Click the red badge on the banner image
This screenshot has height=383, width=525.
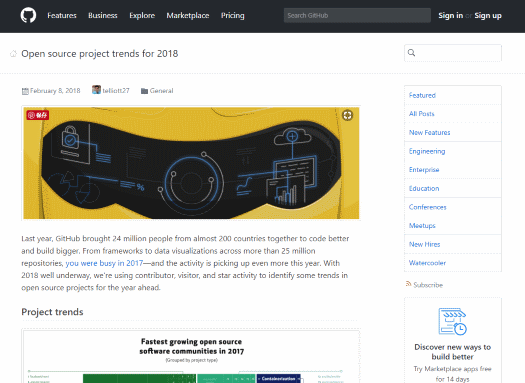pyautogui.click(x=38, y=115)
